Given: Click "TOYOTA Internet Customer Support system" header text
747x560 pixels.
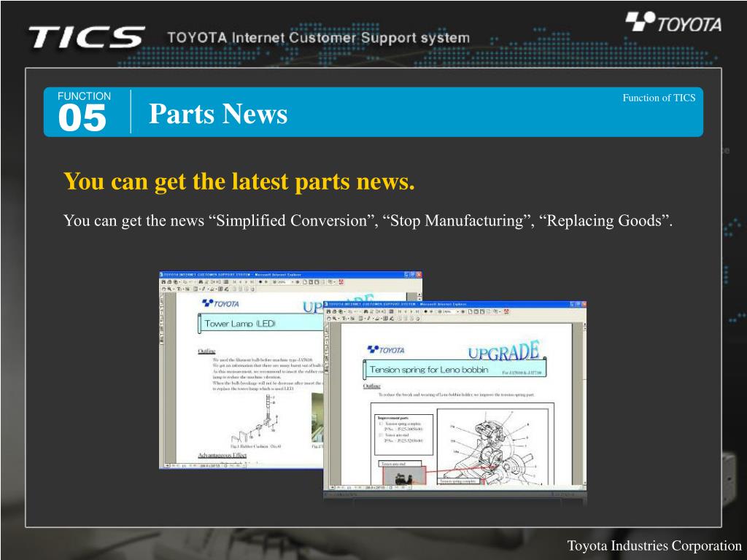Looking at the screenshot, I should pos(318,38).
